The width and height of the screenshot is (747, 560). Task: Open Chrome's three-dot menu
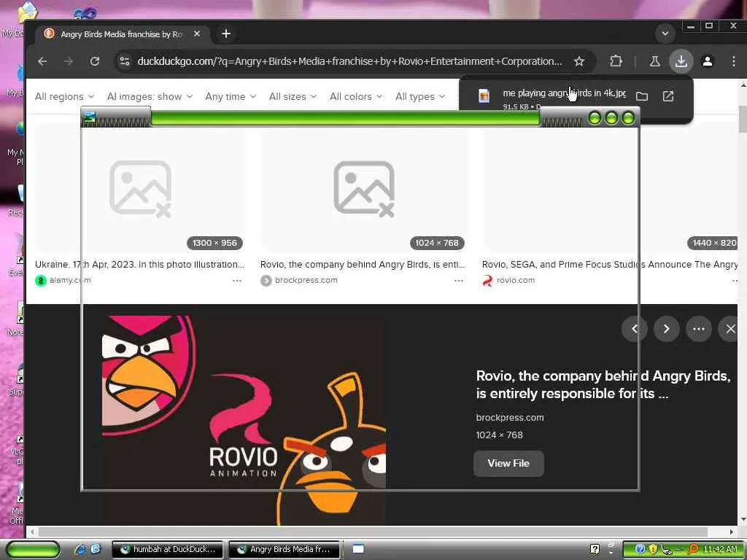point(734,61)
